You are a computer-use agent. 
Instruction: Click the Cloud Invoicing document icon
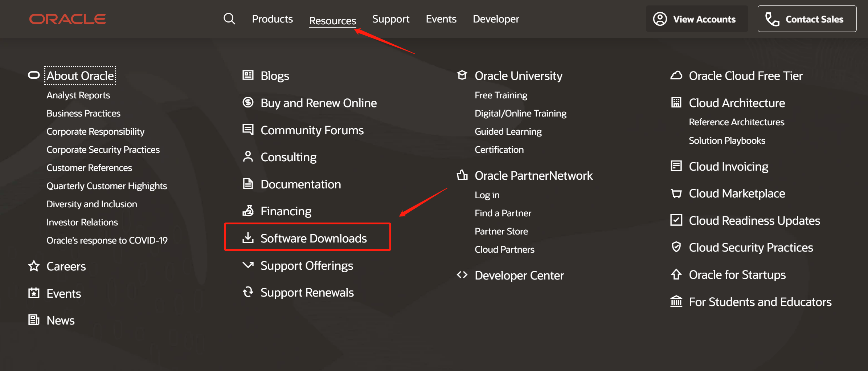tap(676, 166)
